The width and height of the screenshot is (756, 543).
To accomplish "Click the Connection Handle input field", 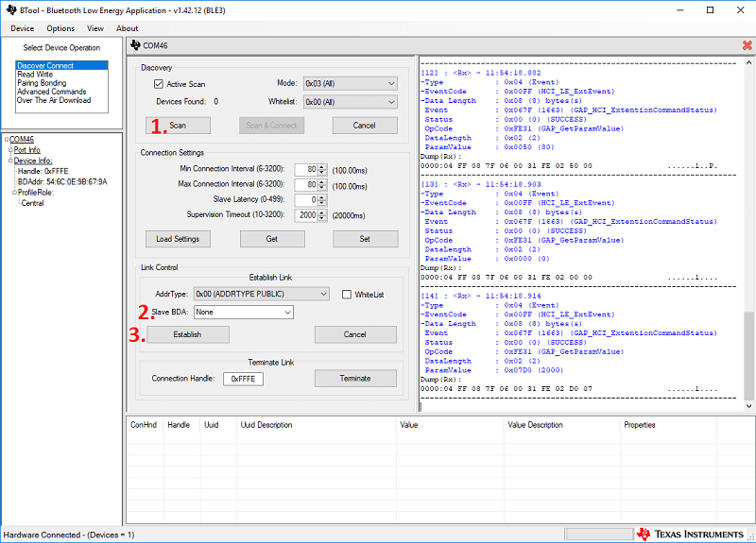I will coord(243,379).
